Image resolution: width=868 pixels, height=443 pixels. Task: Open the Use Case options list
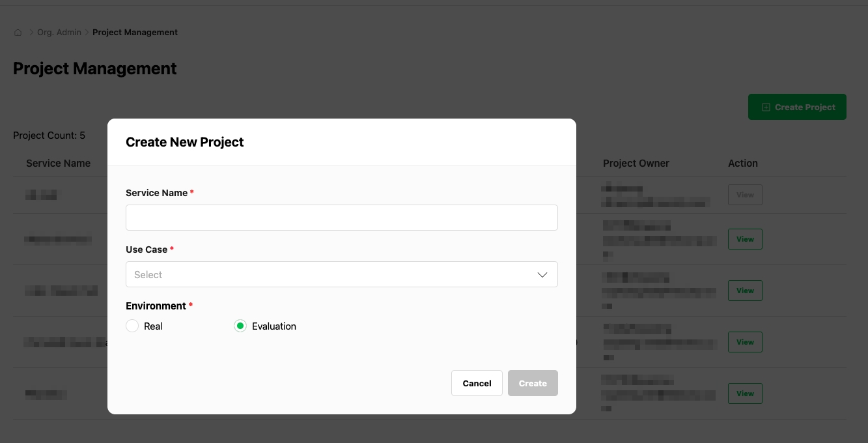[x=342, y=274]
